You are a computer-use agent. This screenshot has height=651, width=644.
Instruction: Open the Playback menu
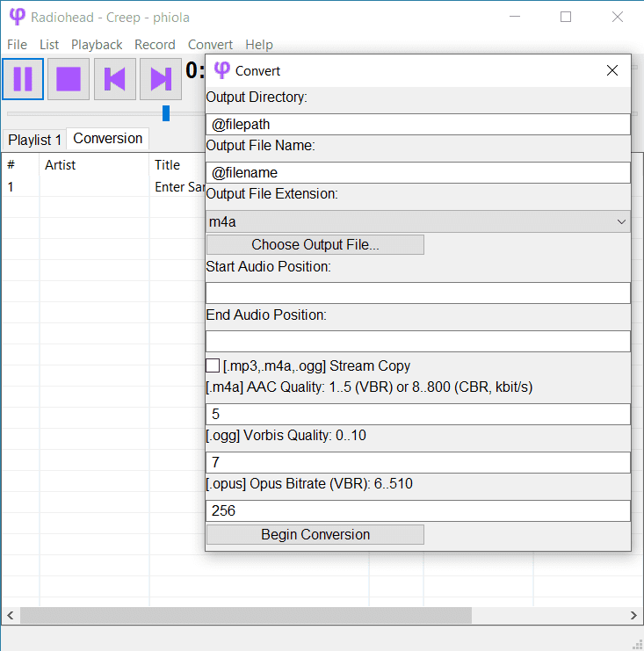pyautogui.click(x=97, y=45)
